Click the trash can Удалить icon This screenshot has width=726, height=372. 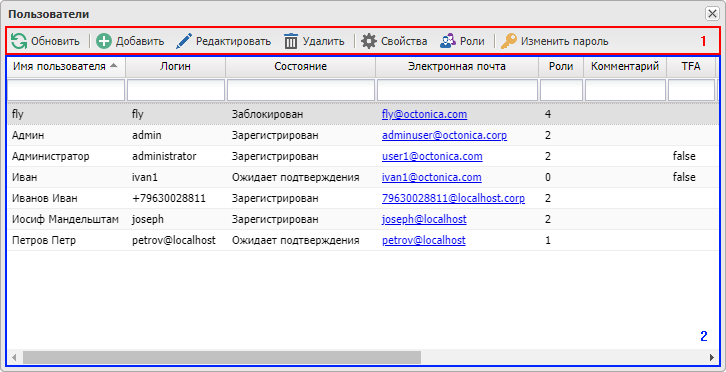coord(290,41)
